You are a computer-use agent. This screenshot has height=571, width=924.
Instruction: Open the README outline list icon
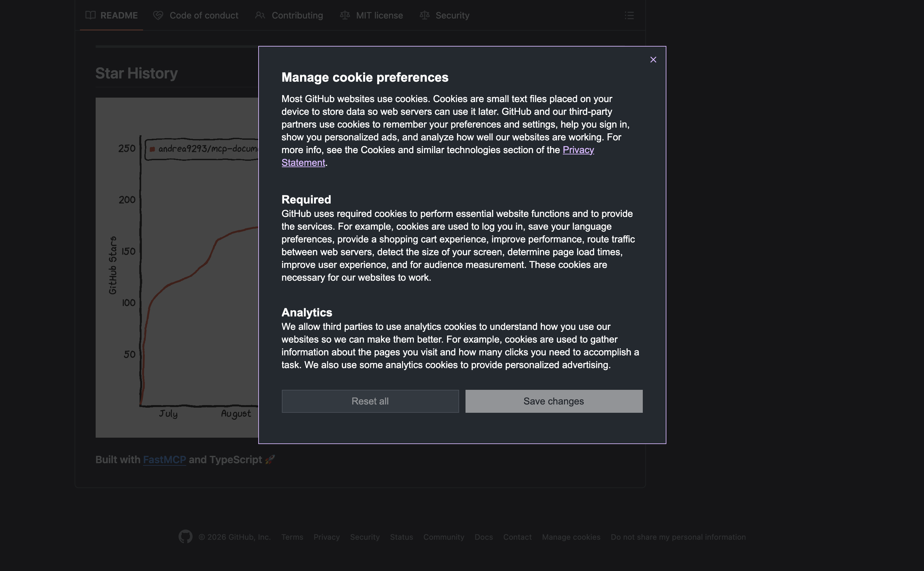[629, 16]
